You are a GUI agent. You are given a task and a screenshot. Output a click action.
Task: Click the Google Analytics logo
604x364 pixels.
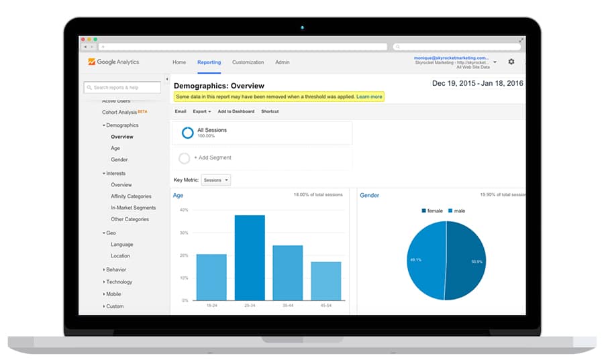pyautogui.click(x=113, y=62)
